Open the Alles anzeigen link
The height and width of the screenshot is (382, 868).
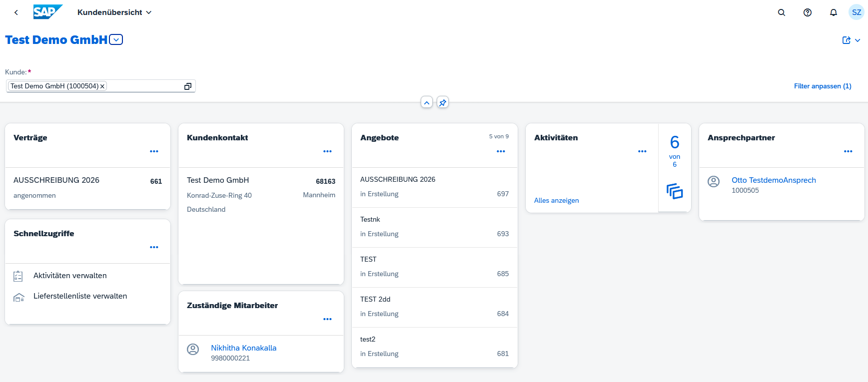(x=556, y=200)
